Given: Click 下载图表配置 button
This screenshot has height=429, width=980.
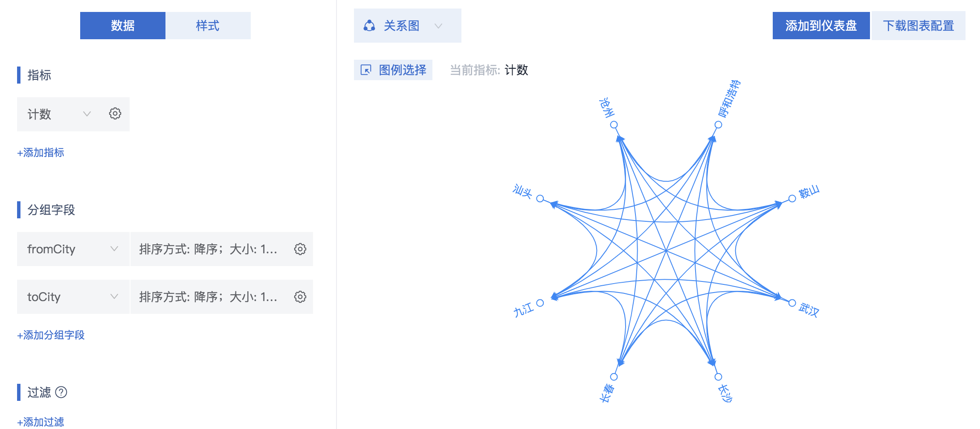Looking at the screenshot, I should (x=919, y=26).
